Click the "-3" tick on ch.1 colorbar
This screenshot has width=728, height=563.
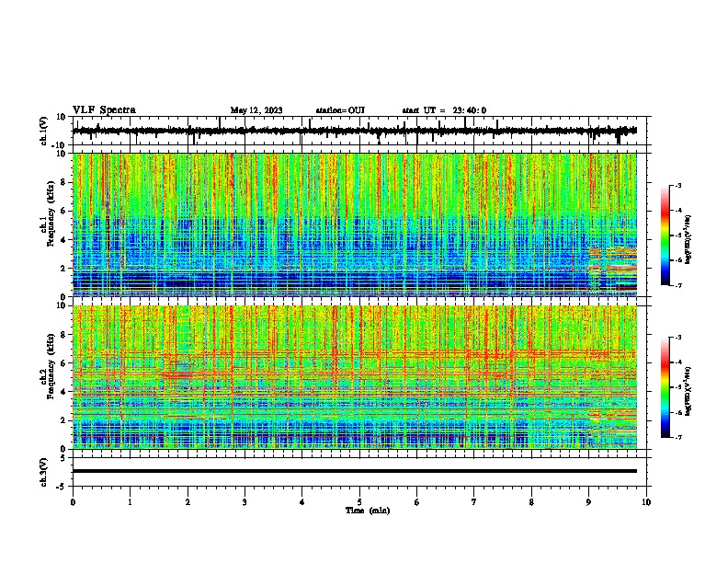(x=678, y=185)
